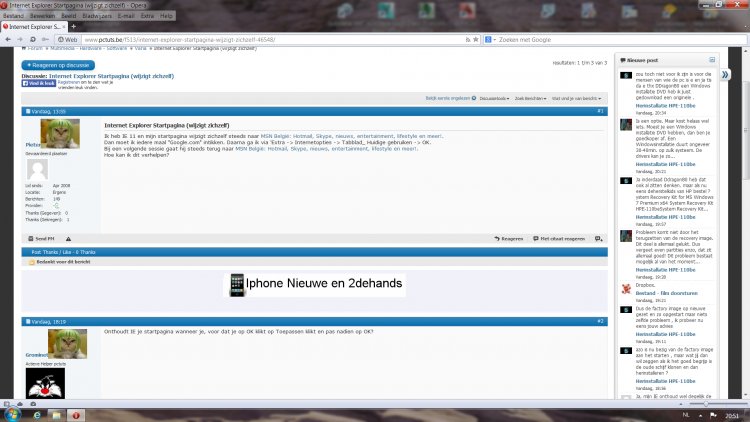The image size is (750, 422).
Task: Click the double-chevron sidebar collapse arrow
Action: pos(725,75)
